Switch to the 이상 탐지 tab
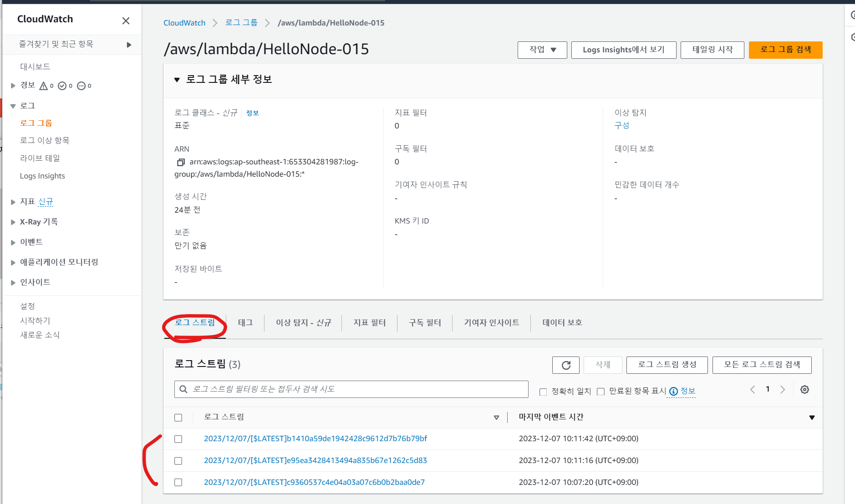Screen dimensions: 855x504 (x=303, y=322)
